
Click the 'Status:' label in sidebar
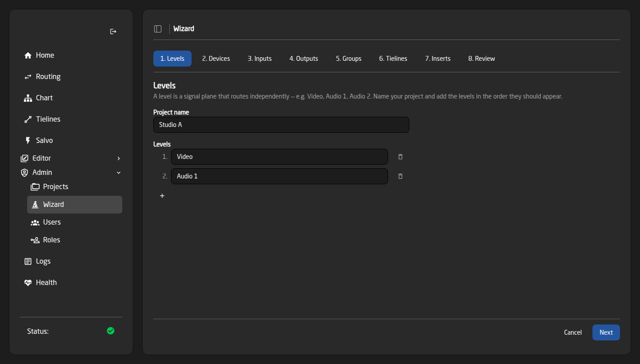click(x=38, y=331)
